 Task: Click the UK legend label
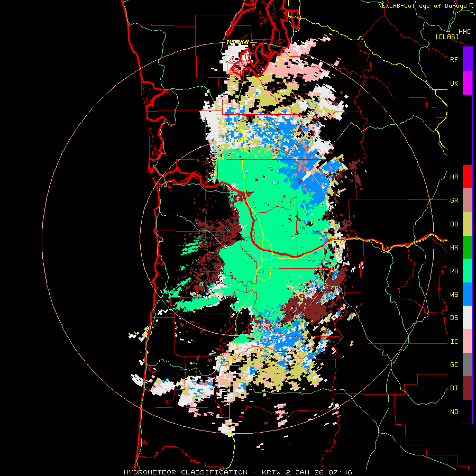[454, 83]
